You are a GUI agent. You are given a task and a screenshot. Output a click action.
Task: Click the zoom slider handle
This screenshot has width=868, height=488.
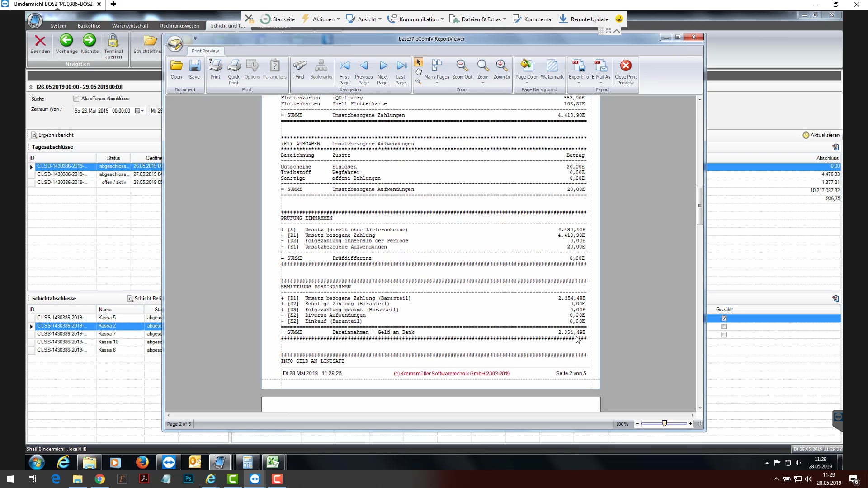coord(664,423)
